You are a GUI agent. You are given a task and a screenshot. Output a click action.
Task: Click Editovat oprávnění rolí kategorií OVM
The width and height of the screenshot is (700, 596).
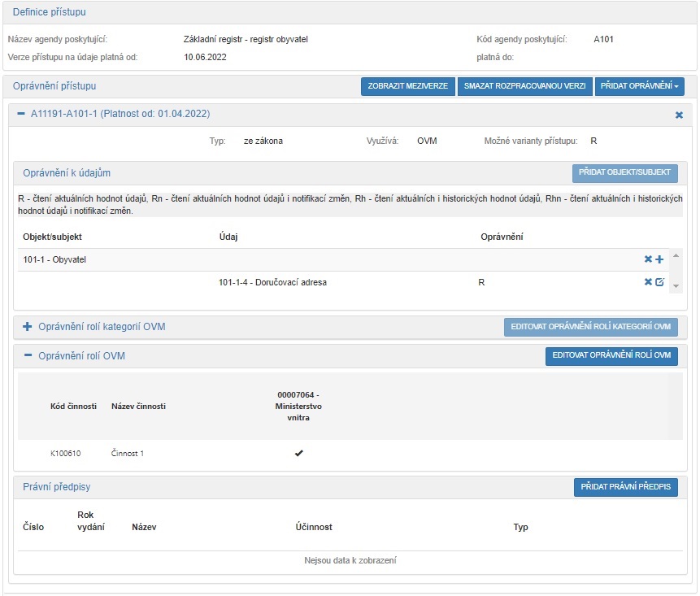590,327
